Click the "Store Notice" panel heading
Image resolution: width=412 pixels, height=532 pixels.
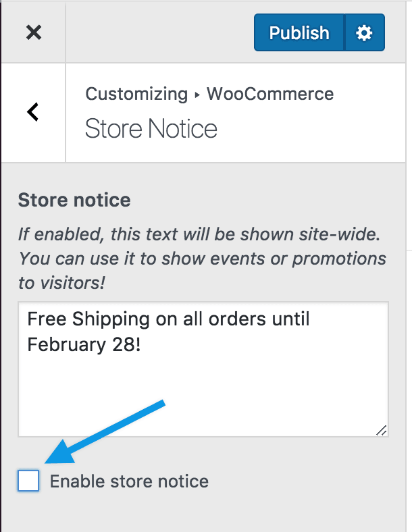[x=151, y=129]
